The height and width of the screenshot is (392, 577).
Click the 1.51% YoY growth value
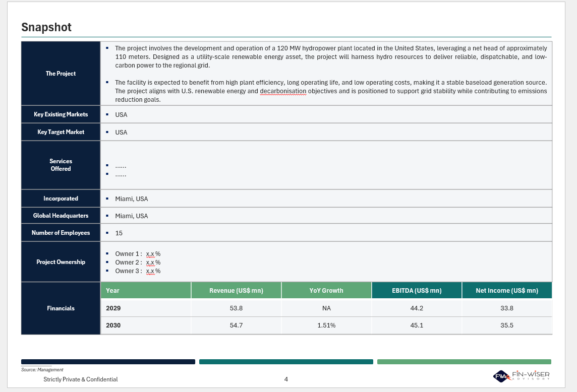point(326,325)
